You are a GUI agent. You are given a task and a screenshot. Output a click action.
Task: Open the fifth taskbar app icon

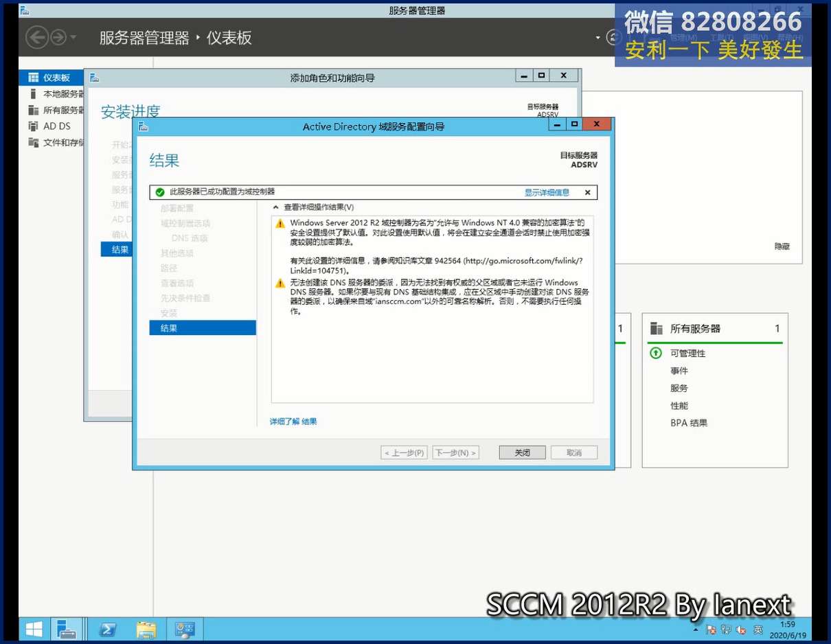click(185, 629)
